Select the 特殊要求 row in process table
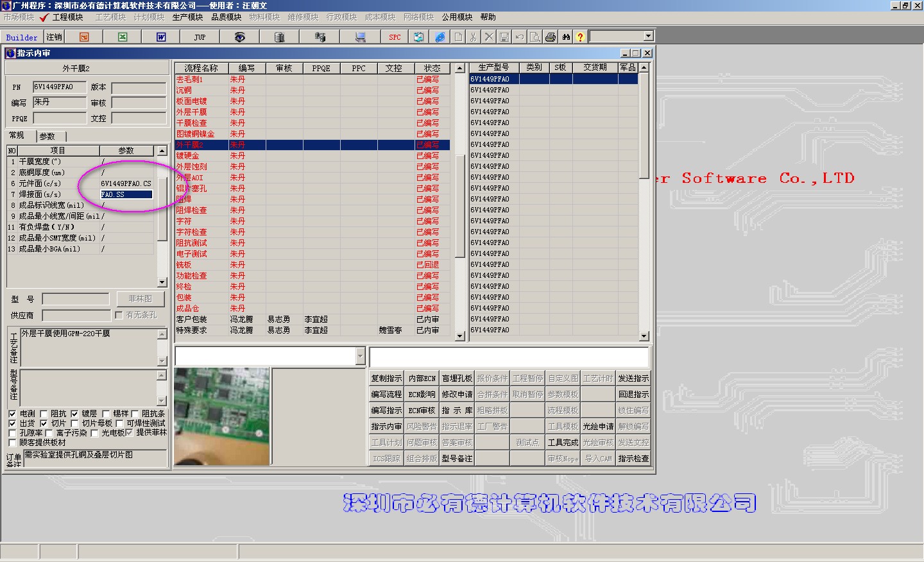The width and height of the screenshot is (924, 562). 312,330
